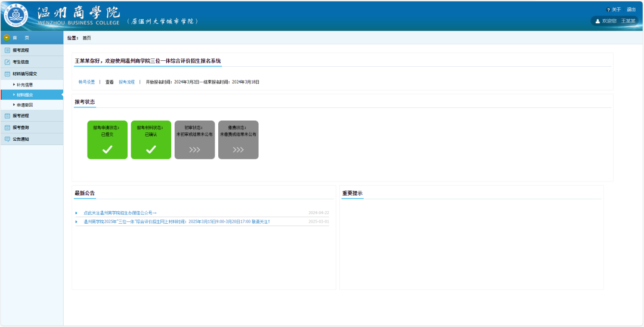
Task: Click the orange arrow icon beside 首页
Action: 7,38
